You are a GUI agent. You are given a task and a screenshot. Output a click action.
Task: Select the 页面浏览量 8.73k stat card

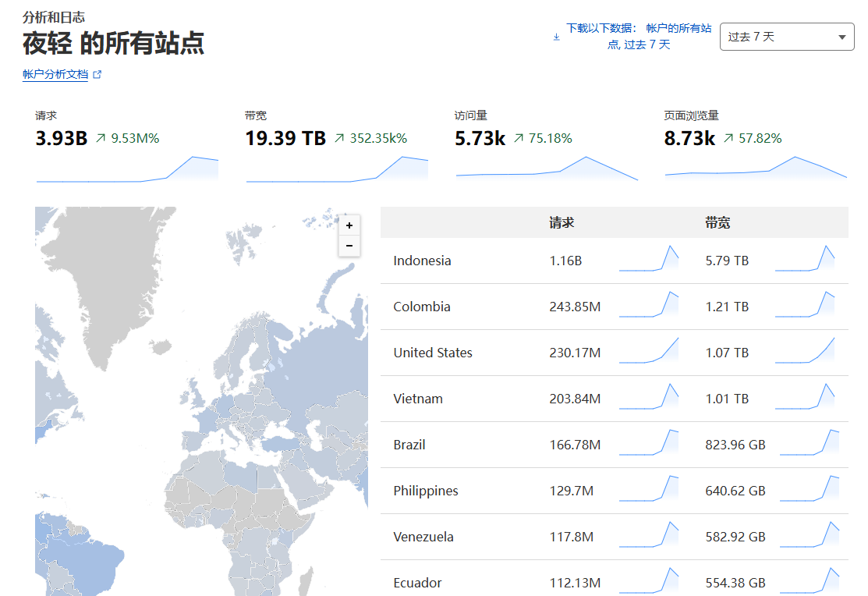coord(755,146)
